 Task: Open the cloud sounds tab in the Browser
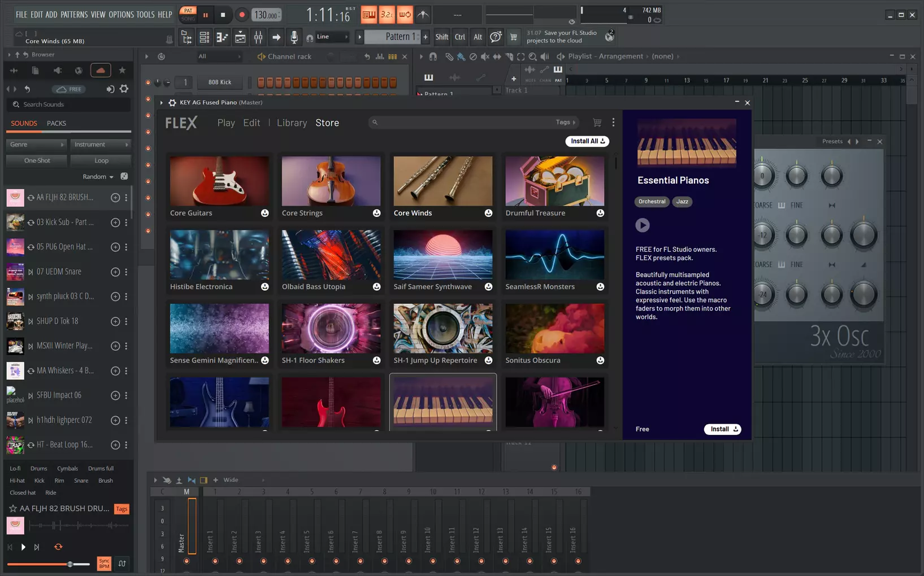(x=101, y=71)
